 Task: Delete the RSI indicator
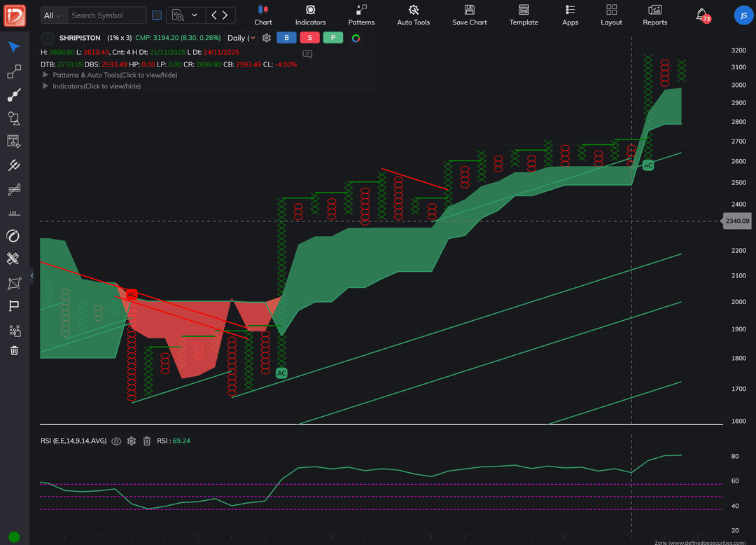[x=147, y=441]
